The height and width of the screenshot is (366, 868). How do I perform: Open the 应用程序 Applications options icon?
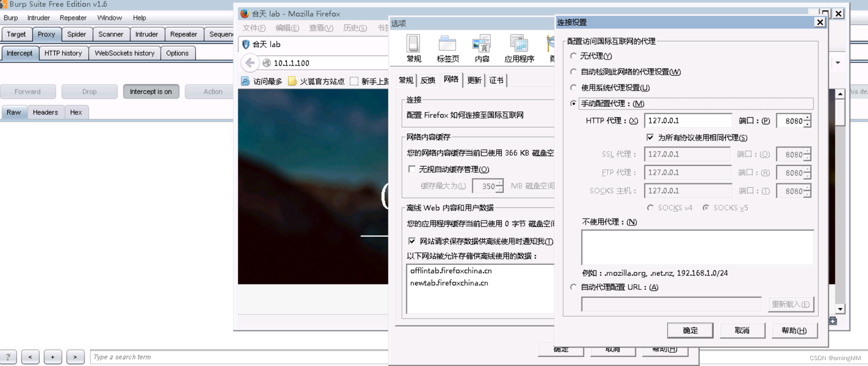pyautogui.click(x=519, y=48)
